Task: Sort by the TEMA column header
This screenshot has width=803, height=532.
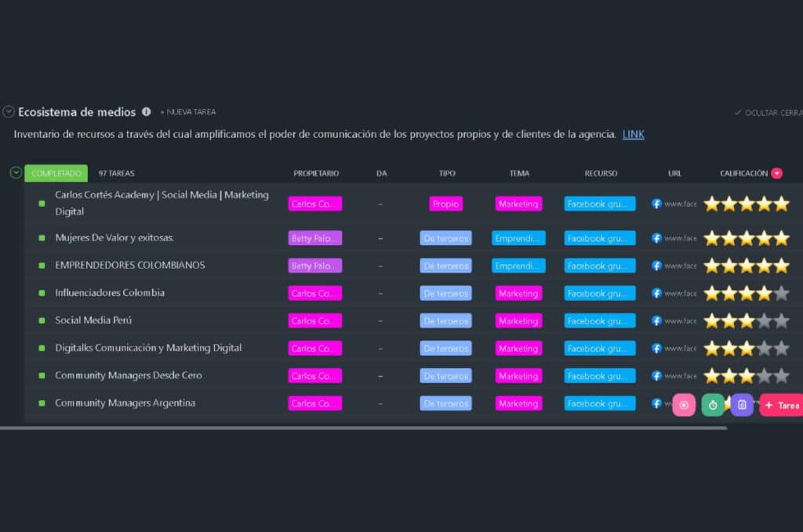Action: pyautogui.click(x=519, y=173)
